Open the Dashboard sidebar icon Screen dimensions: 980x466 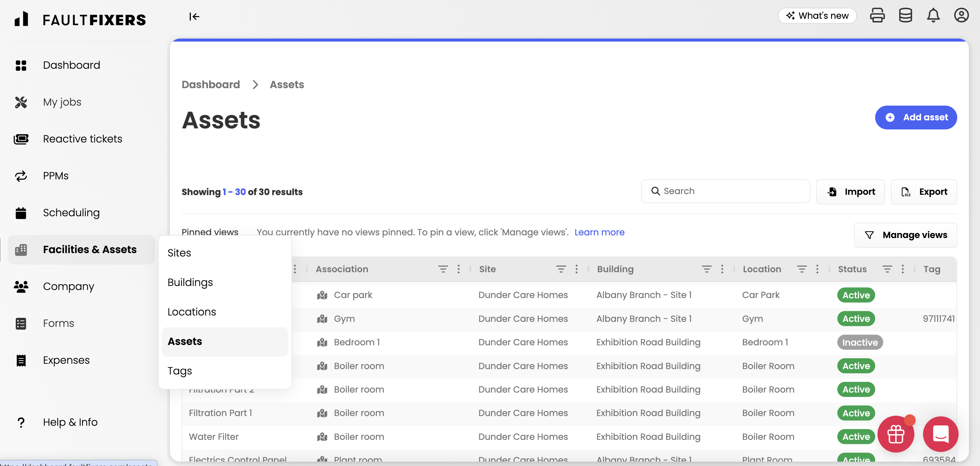point(21,65)
